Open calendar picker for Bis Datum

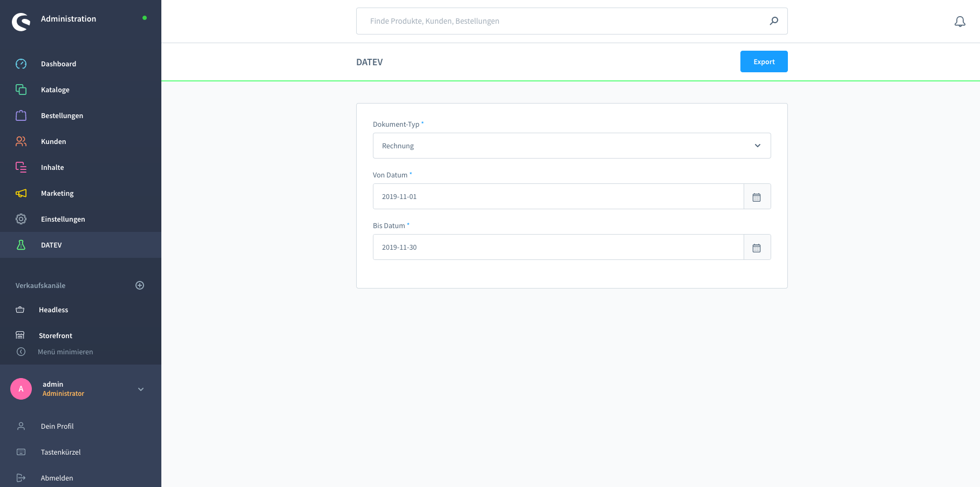click(757, 248)
